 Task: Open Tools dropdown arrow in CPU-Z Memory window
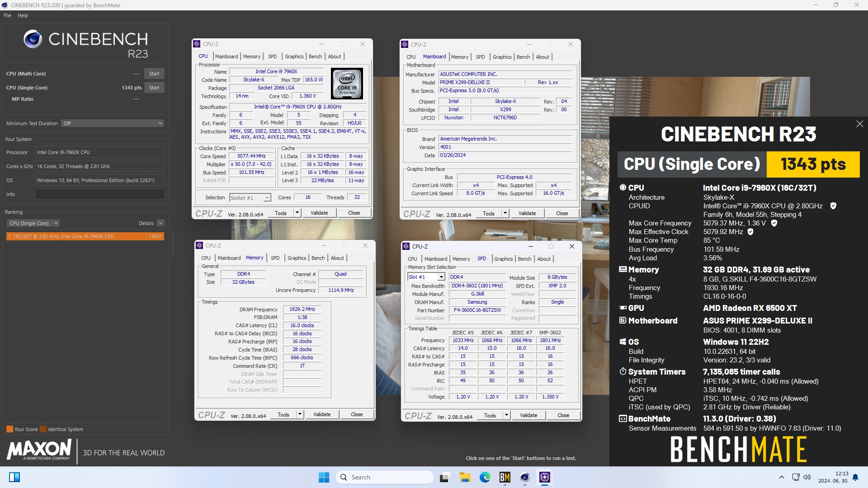[x=300, y=414]
